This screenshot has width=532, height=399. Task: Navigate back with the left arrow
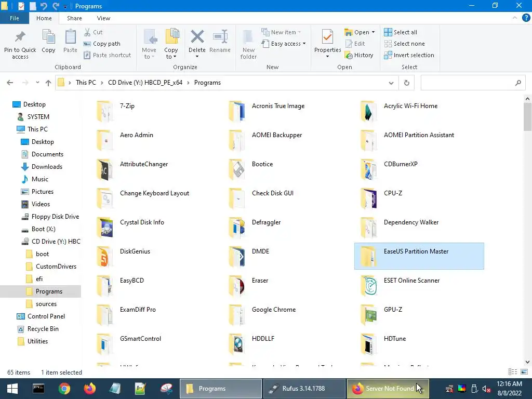10,83
